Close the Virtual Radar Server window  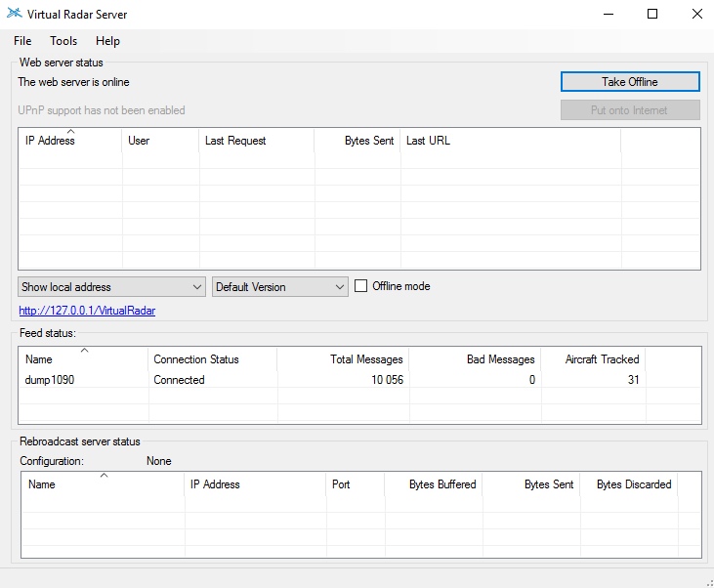(696, 14)
